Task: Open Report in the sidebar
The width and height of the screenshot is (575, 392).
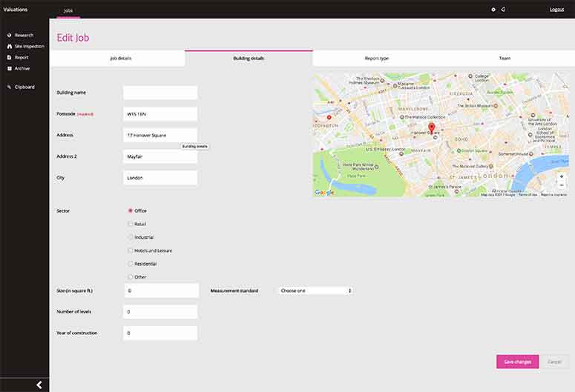Action: click(18, 58)
